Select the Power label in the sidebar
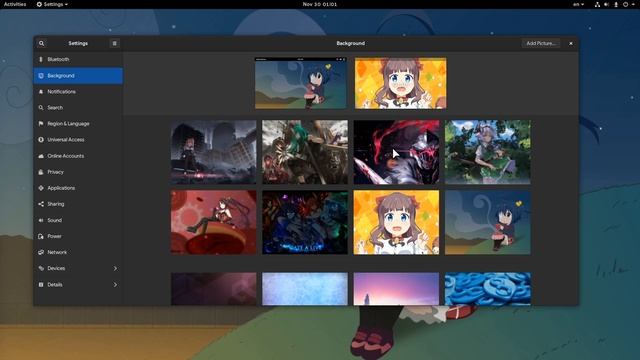This screenshot has width=640, height=360. (x=54, y=236)
